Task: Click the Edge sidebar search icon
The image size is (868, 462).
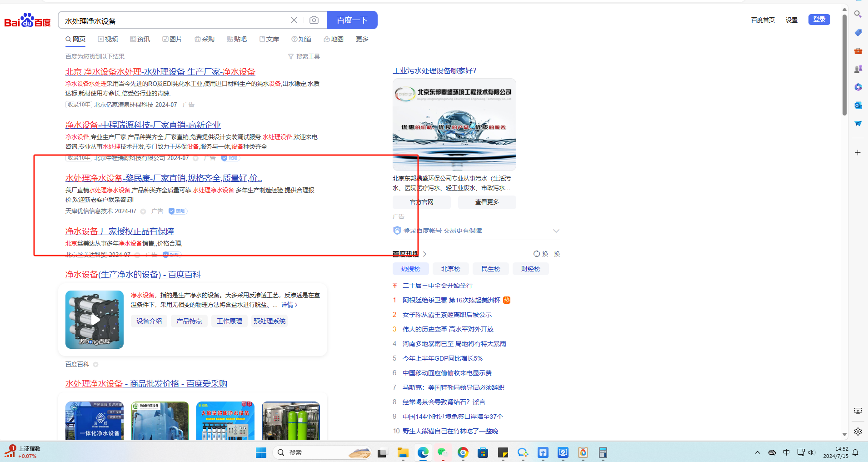Action: coord(858,14)
